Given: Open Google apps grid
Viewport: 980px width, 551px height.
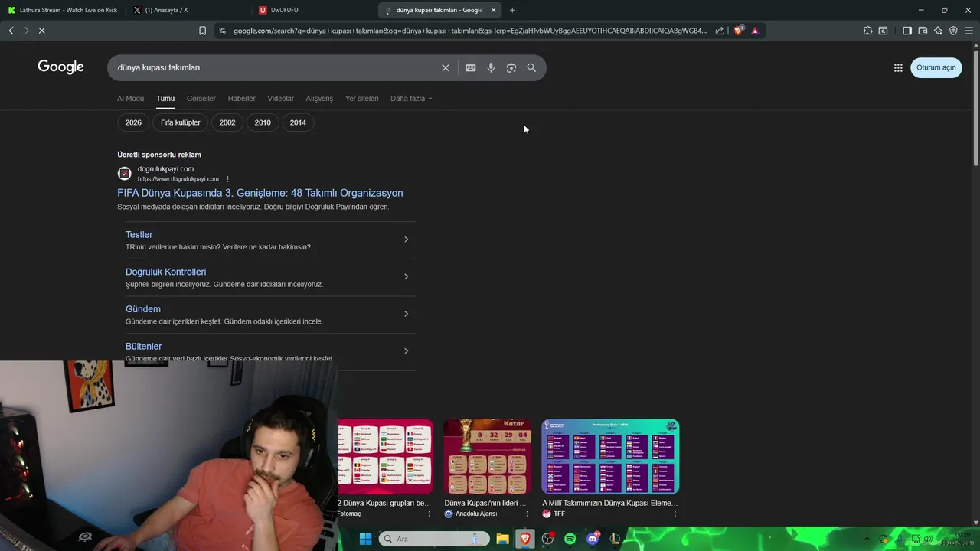Looking at the screenshot, I should [898, 67].
